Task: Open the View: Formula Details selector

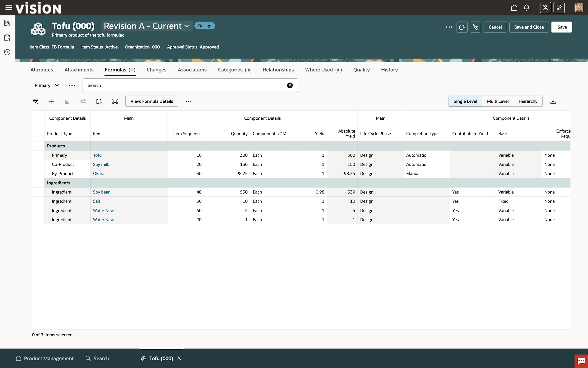Action: (152, 101)
